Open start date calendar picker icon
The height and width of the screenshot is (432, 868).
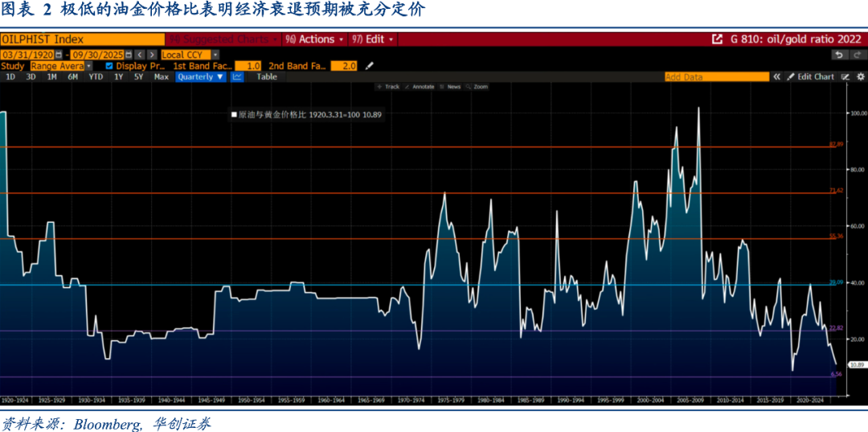tap(58, 55)
